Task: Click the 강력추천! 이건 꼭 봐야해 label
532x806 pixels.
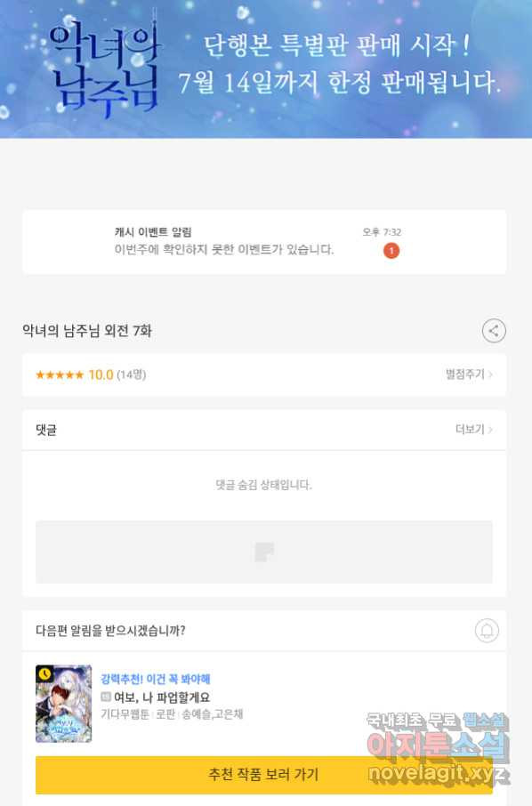Action: pos(156,679)
